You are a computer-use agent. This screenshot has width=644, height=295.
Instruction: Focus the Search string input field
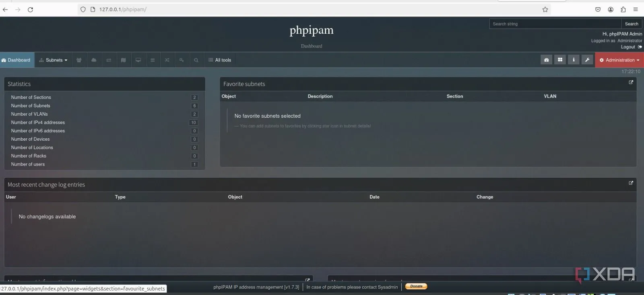[x=555, y=24]
